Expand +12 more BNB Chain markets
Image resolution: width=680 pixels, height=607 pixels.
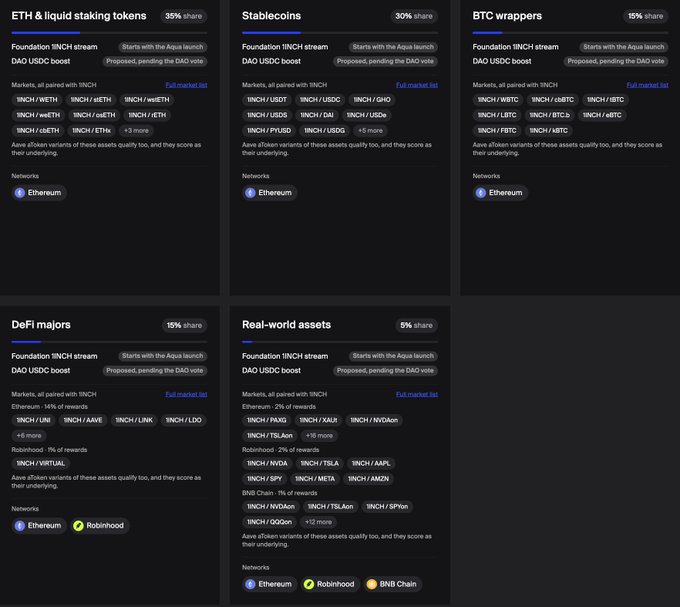[x=318, y=522]
